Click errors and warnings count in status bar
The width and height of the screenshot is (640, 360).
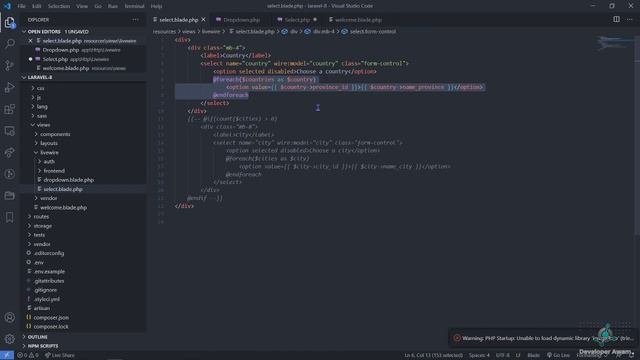click(x=28, y=355)
